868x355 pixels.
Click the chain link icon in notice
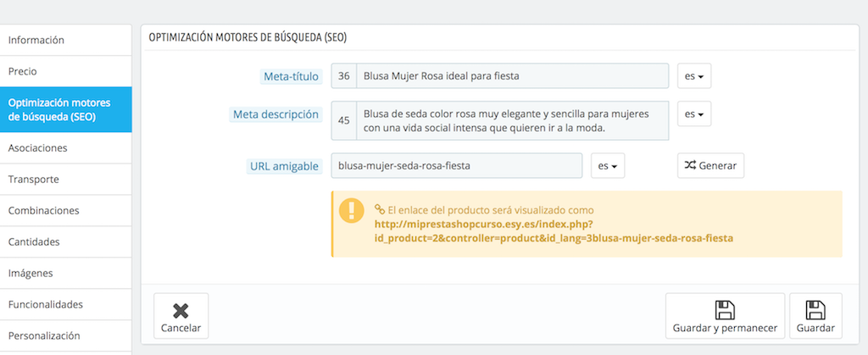click(380, 209)
